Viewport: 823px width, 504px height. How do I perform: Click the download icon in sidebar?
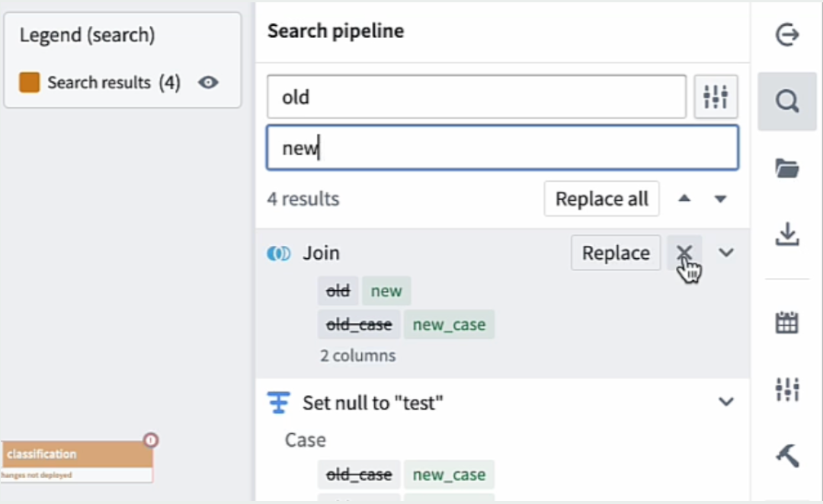point(787,234)
